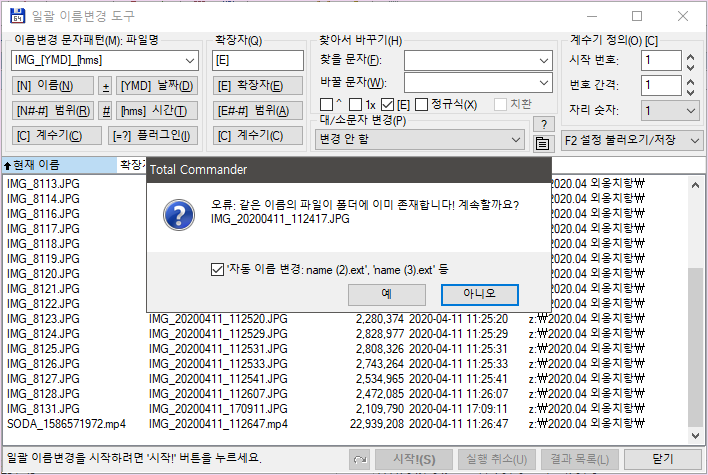Toggle the 치환 checkbox
Screen dimensions: 708x475
click(x=500, y=105)
